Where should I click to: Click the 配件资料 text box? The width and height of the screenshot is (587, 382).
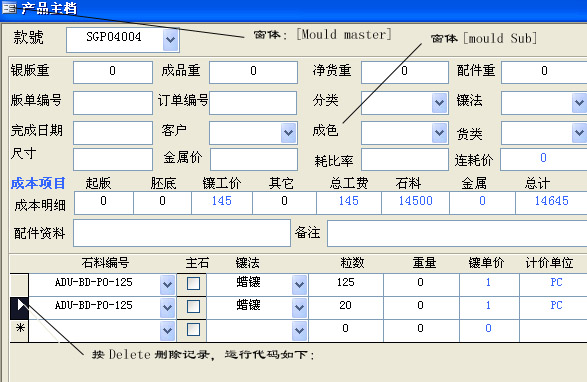tap(182, 233)
